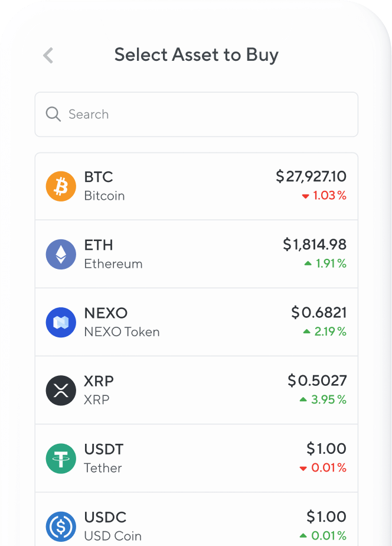Tap the Ethereum diamond logo icon

[x=61, y=255]
